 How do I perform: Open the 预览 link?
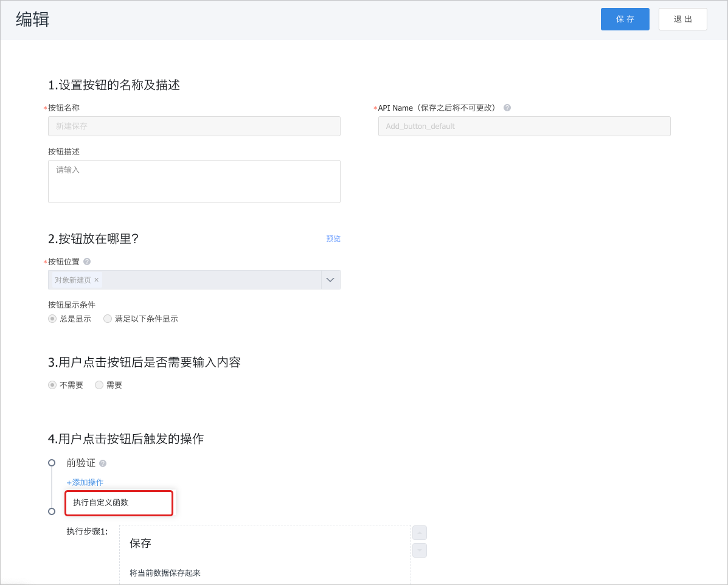coord(333,238)
